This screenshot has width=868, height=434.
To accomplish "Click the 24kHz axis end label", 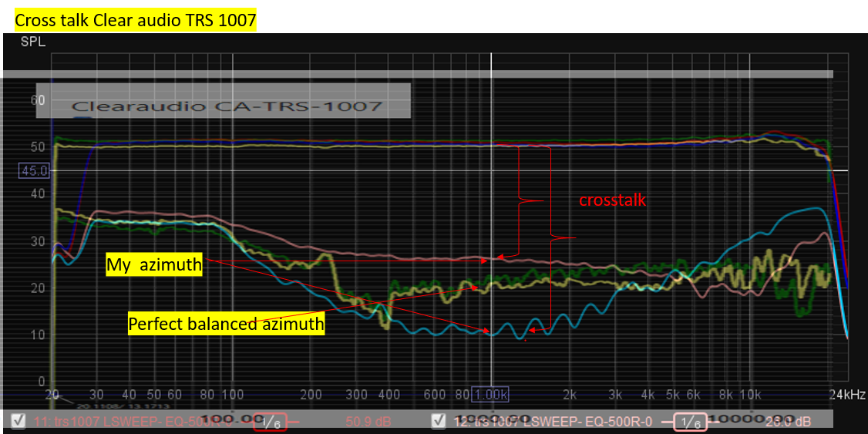I will point(848,395).
